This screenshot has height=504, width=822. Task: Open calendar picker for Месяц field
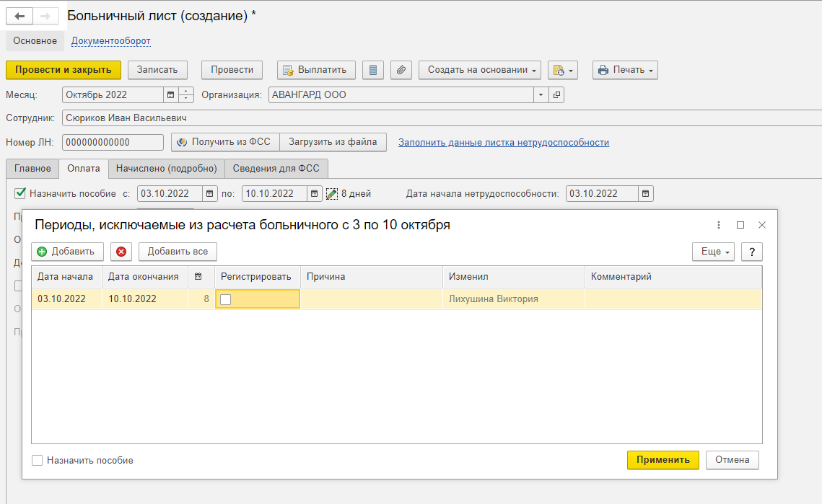[x=170, y=94]
